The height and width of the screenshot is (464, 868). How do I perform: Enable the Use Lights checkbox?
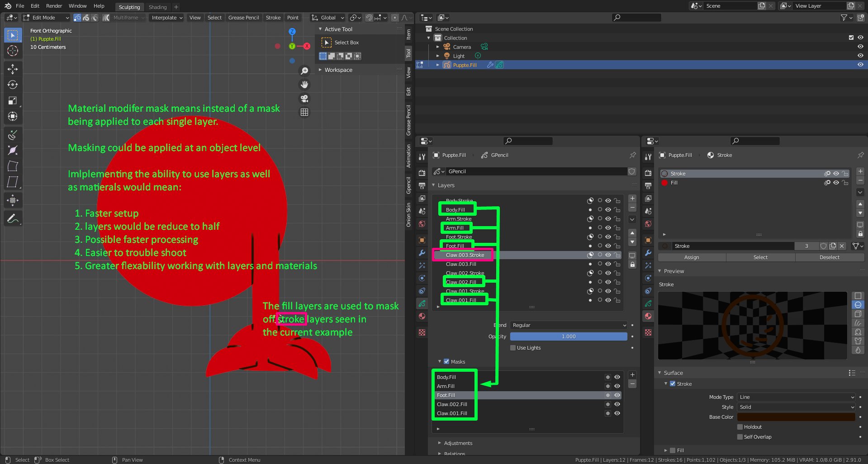[x=513, y=348]
